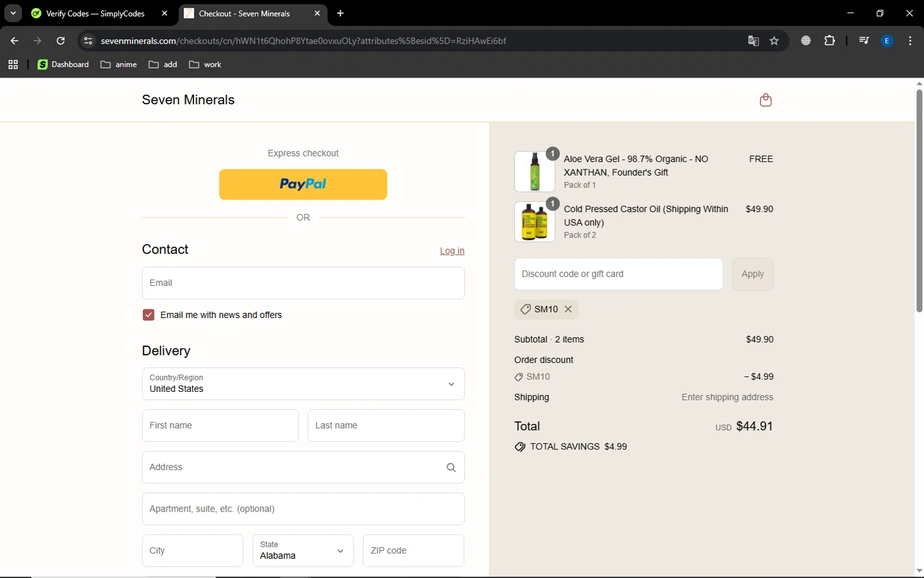Image resolution: width=924 pixels, height=578 pixels.
Task: Click the TOTAL SAVINGS $4.99 text
Action: click(578, 447)
